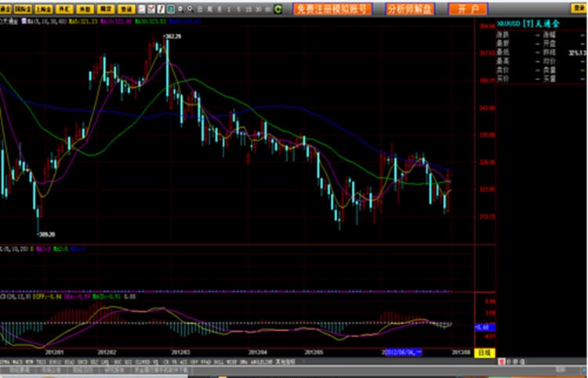Click the 201203 date axis label
Screen dimensions: 588x378
(x=181, y=352)
